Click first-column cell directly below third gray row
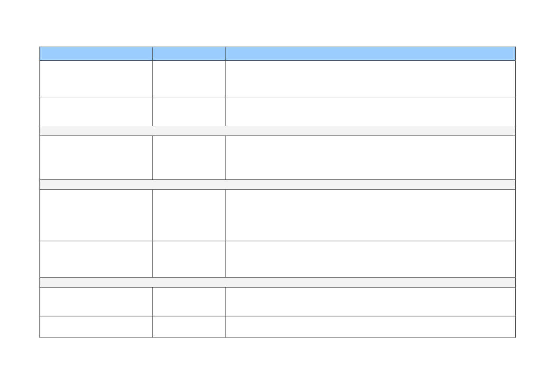 [96, 302]
